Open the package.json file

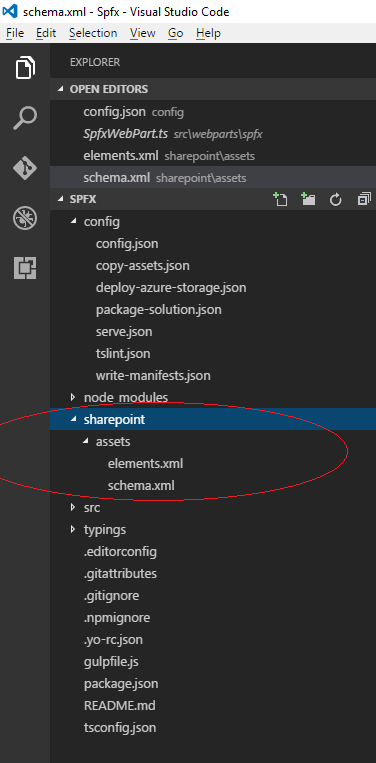(x=121, y=684)
